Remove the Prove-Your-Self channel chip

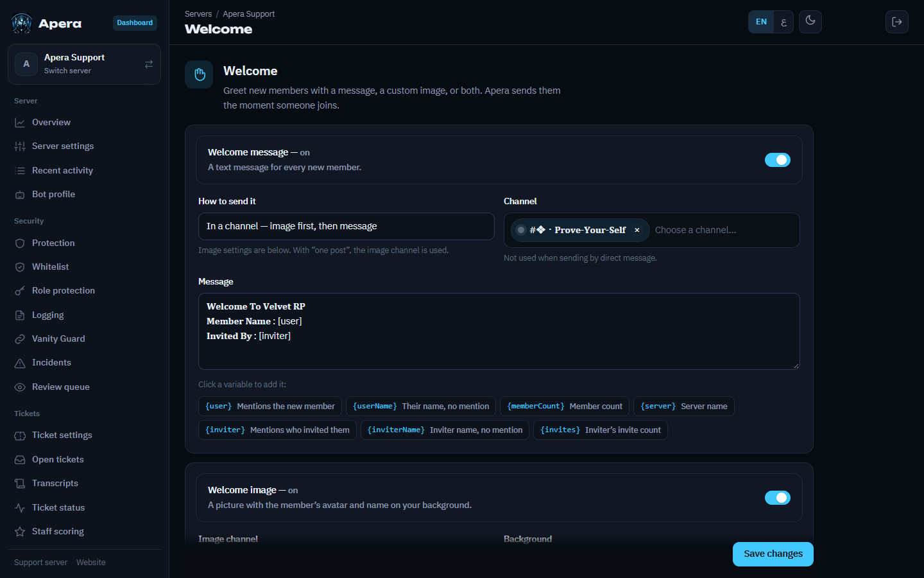click(x=637, y=230)
